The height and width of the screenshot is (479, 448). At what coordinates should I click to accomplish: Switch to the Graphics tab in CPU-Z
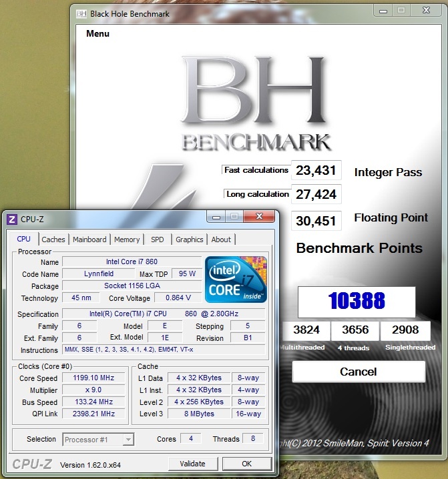coord(190,239)
